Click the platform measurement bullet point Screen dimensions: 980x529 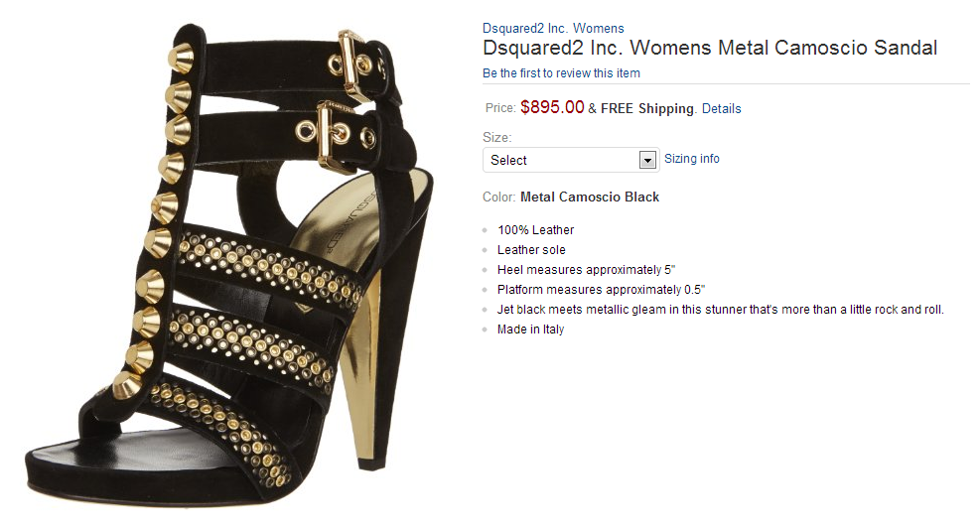[601, 290]
